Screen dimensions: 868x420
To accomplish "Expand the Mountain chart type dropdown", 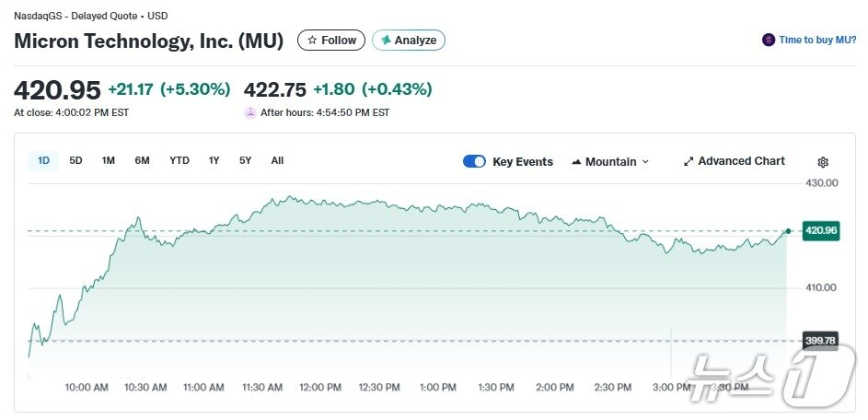I will pyautogui.click(x=645, y=162).
